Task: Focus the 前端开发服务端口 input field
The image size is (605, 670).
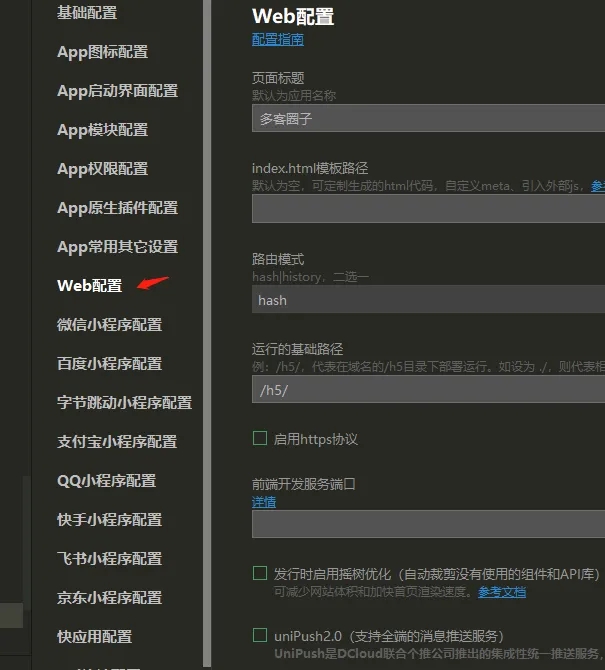Action: tap(429, 524)
